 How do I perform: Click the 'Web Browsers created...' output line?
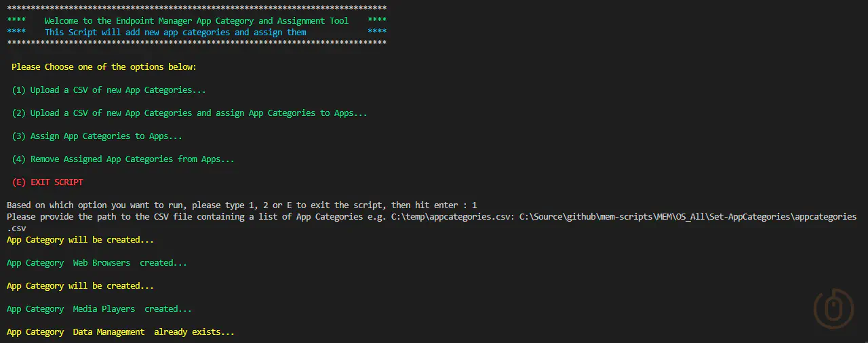click(96, 263)
